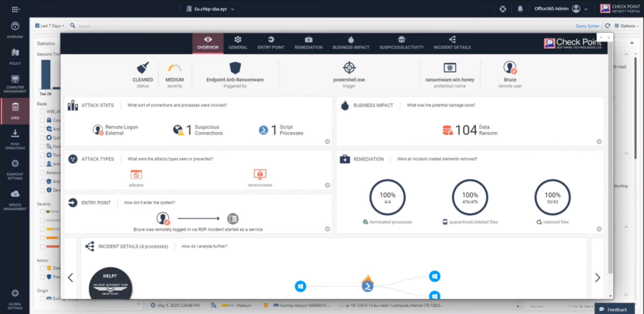
Task: Check the Det action checkbox
Action: click(42, 268)
